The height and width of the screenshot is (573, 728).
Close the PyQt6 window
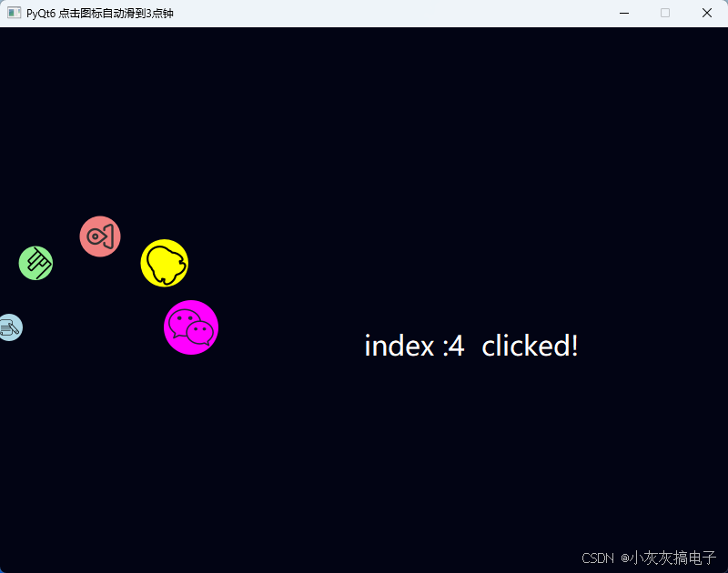707,13
